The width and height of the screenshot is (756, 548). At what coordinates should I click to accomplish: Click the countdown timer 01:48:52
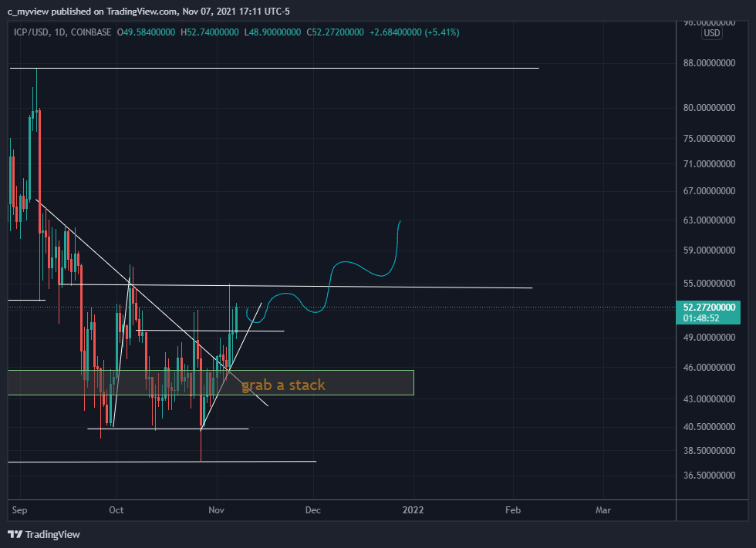tap(701, 318)
